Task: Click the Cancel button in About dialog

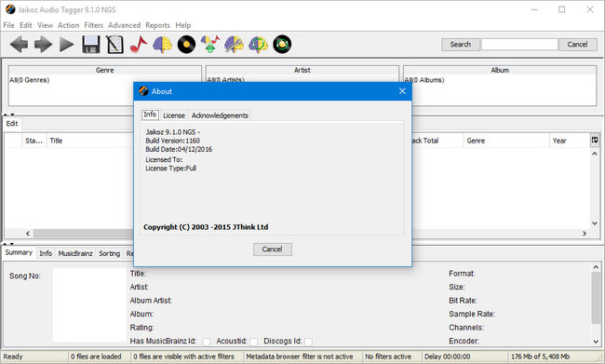Action: tap(273, 249)
